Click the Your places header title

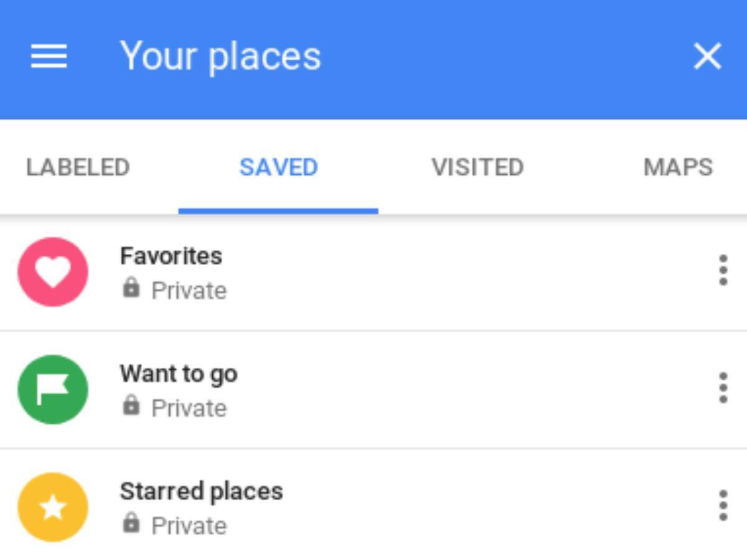(x=220, y=56)
